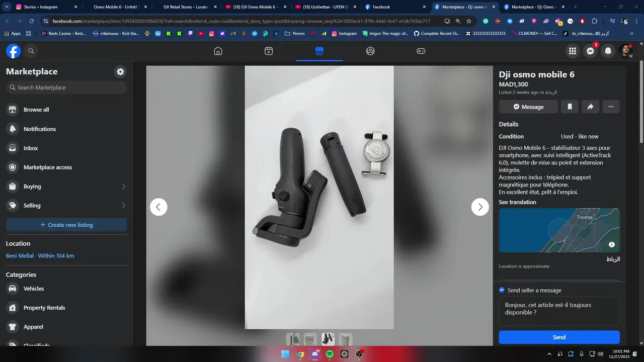Open the Facebook logo home link
This screenshot has width=644, height=362.
[x=14, y=51]
